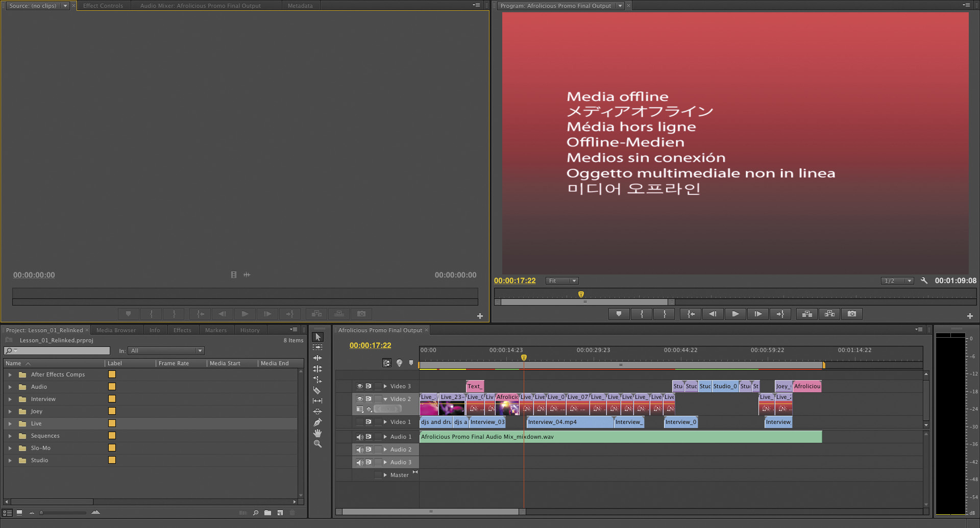Screen dimensions: 980x528
Task: Toggle track lock box on Audio 1
Action: 378,437
